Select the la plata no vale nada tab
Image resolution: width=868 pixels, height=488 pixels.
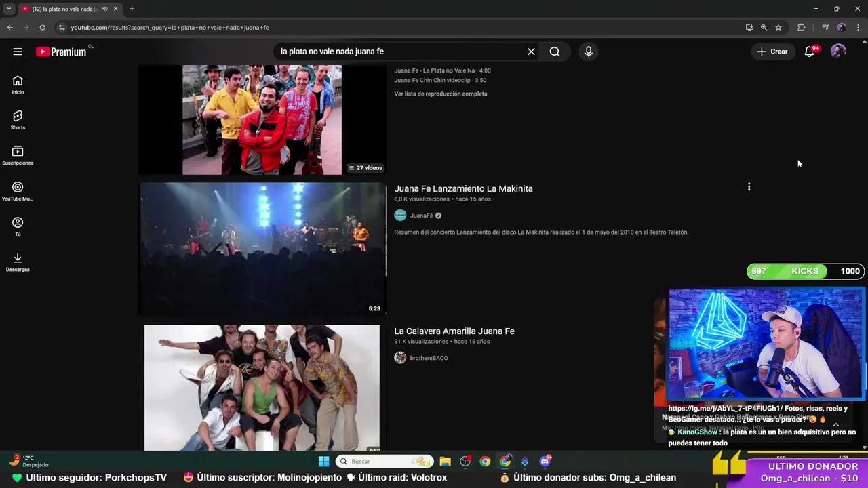click(x=64, y=9)
